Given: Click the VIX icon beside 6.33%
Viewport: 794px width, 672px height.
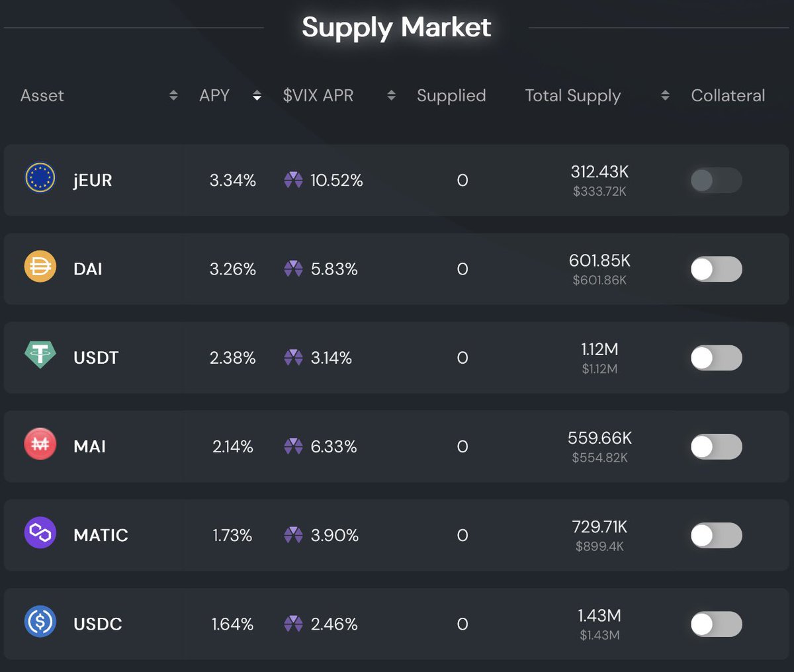Looking at the screenshot, I should [293, 446].
